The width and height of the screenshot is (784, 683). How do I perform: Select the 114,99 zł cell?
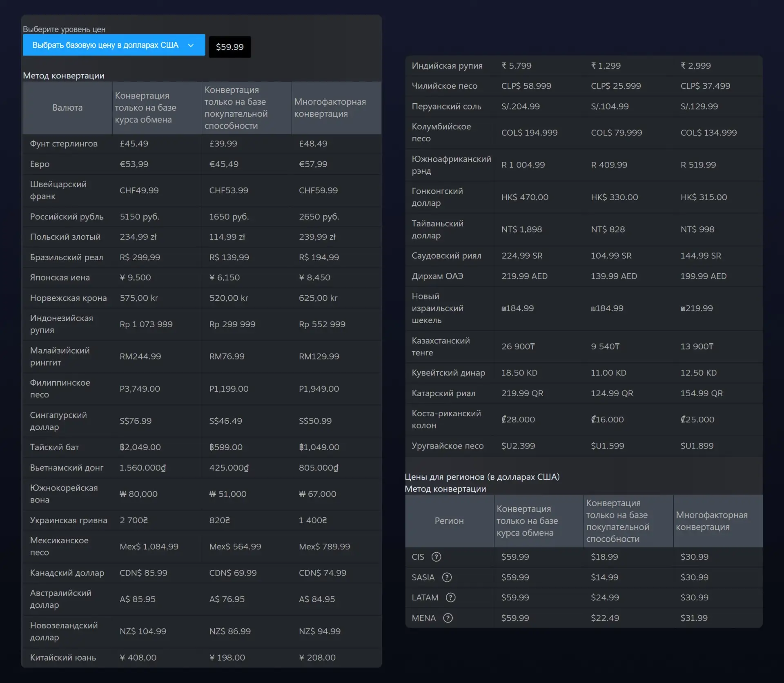[227, 237]
